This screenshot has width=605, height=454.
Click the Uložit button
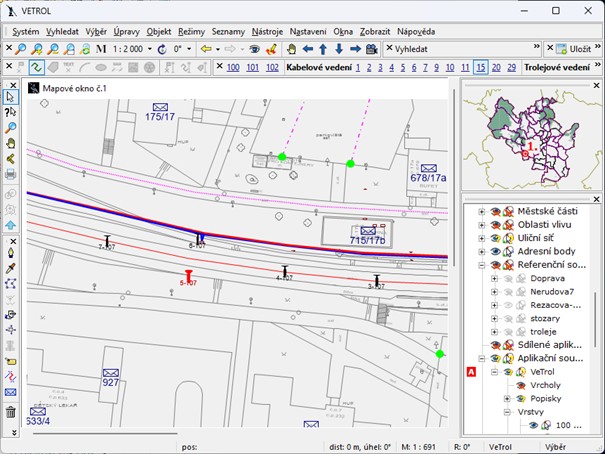coord(573,48)
